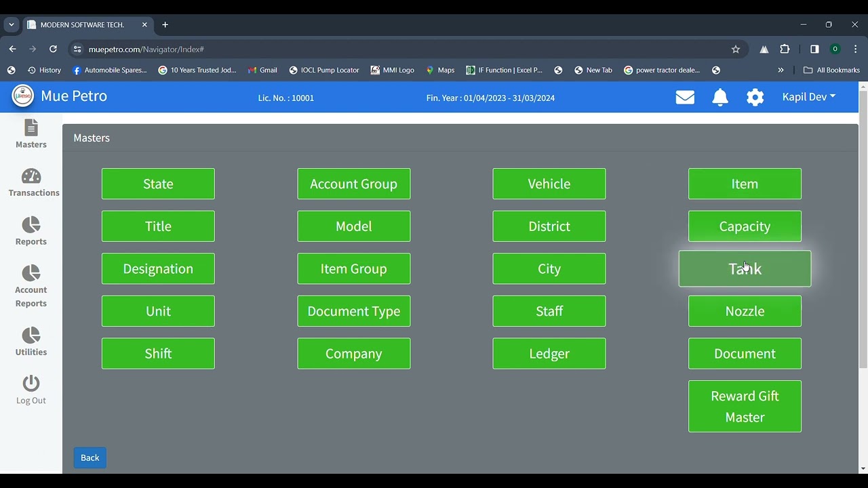Open Chrome three-dot menu
This screenshot has width=868, height=488.
click(x=856, y=49)
